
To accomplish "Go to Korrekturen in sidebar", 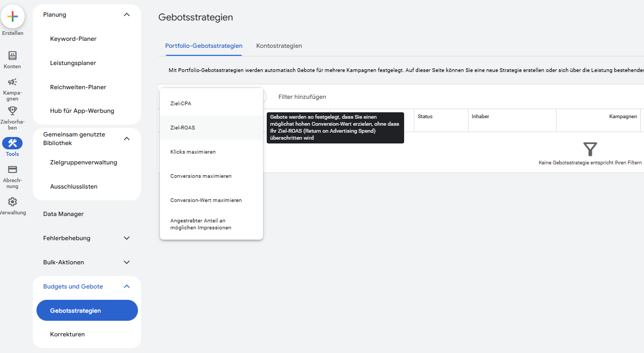I will 67,334.
